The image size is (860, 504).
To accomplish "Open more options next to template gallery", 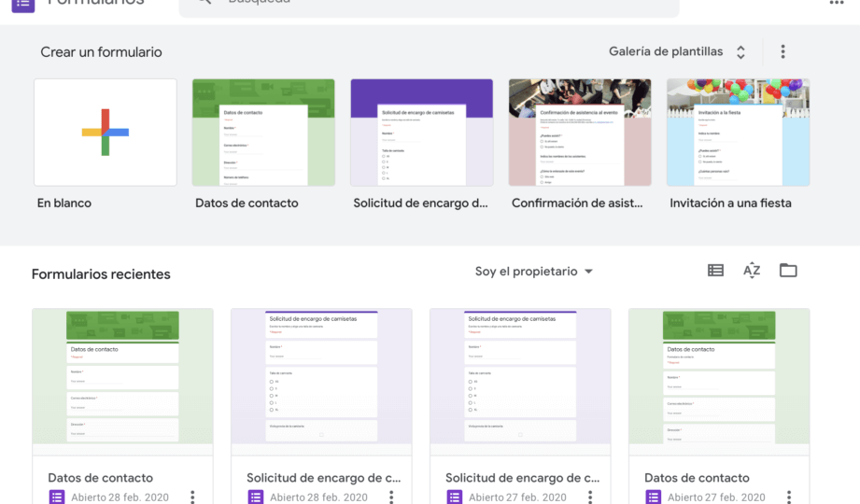I will pos(782,52).
